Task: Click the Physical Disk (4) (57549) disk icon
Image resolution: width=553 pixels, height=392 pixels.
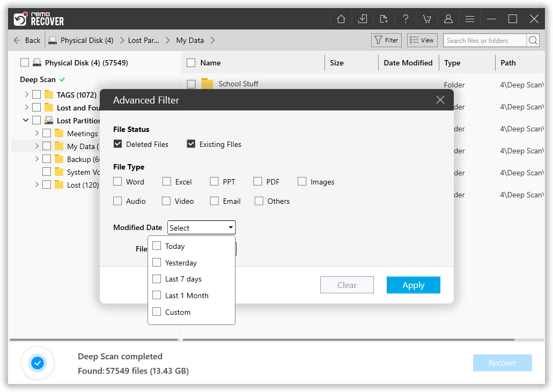Action: (x=36, y=63)
